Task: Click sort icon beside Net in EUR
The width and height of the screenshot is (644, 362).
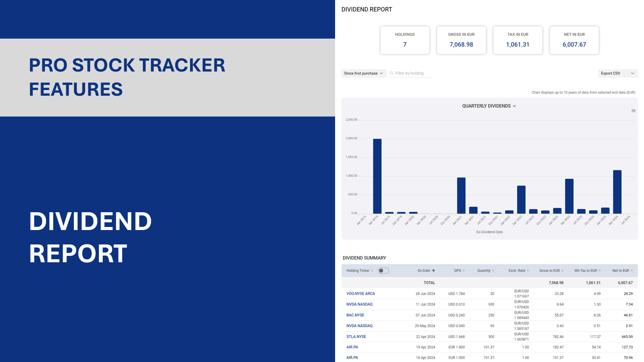Action: pyautogui.click(x=632, y=271)
